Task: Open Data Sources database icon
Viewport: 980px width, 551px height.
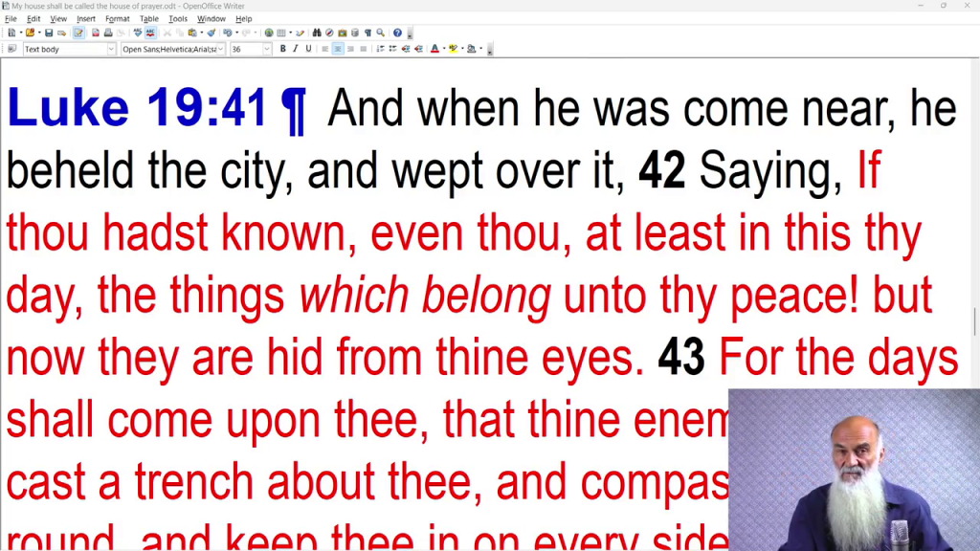Action: tap(355, 33)
